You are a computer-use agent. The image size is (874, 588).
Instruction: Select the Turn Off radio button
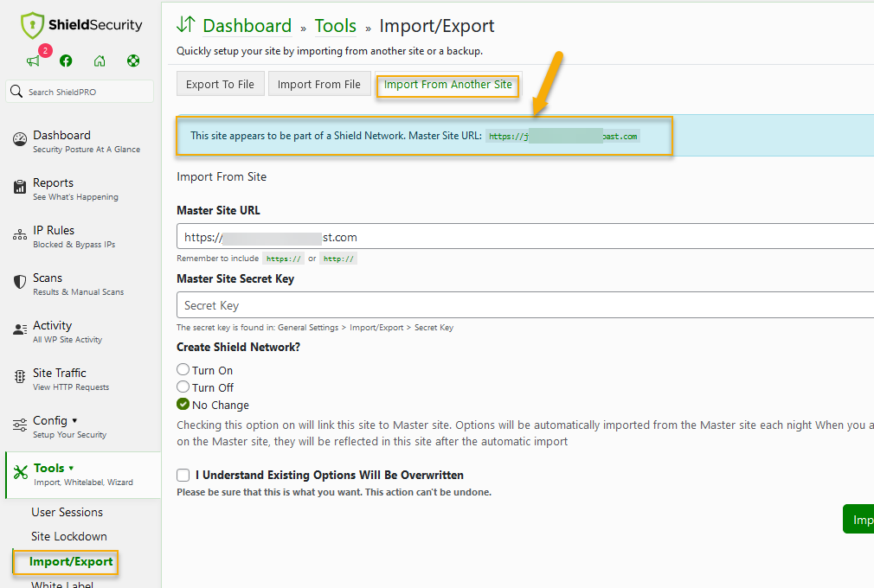(183, 387)
